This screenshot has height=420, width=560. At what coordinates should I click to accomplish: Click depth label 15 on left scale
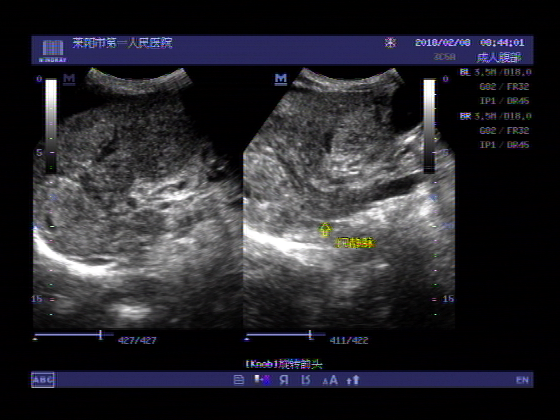37,299
